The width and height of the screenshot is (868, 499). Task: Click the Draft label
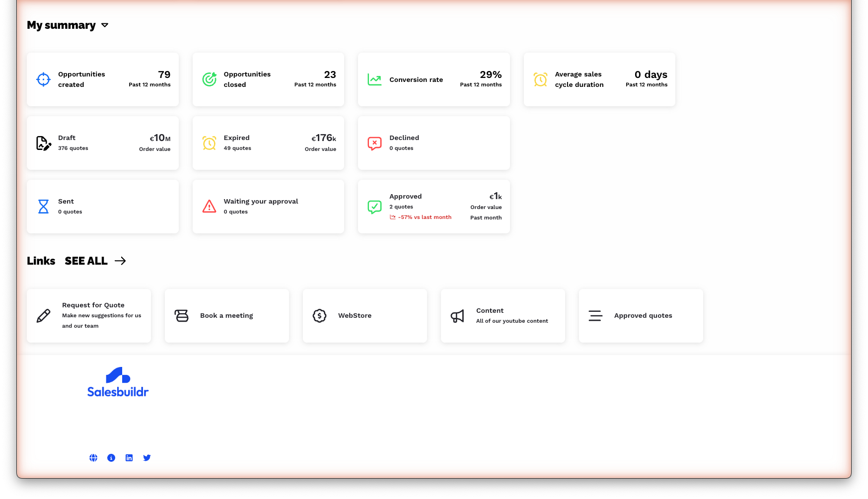(x=67, y=138)
